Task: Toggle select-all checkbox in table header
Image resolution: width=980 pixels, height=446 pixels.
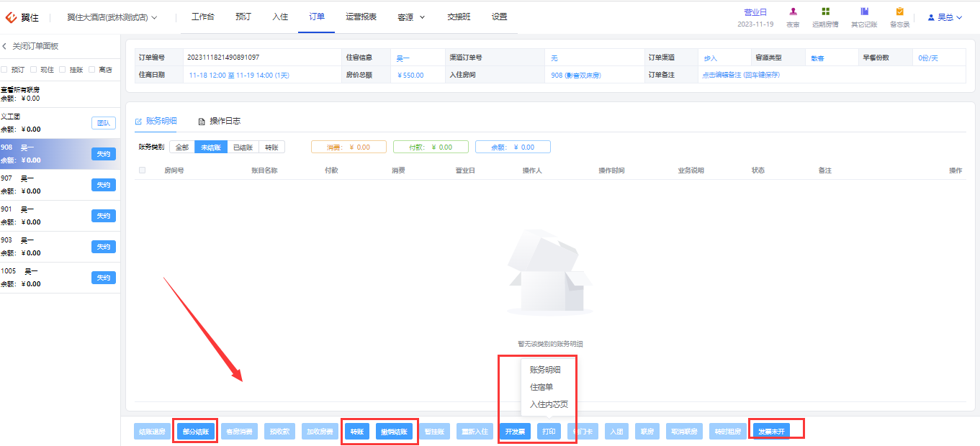Action: [142, 170]
